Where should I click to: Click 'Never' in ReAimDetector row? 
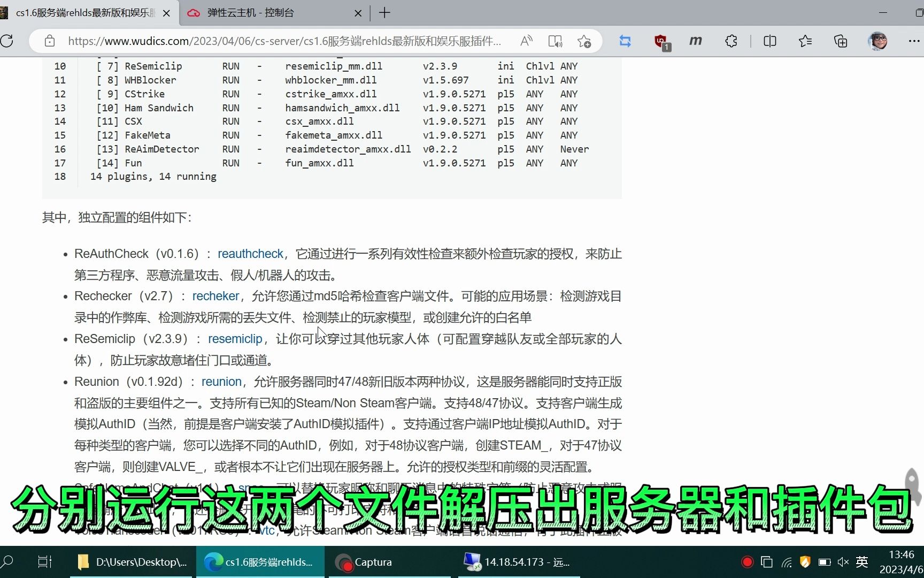tap(575, 149)
